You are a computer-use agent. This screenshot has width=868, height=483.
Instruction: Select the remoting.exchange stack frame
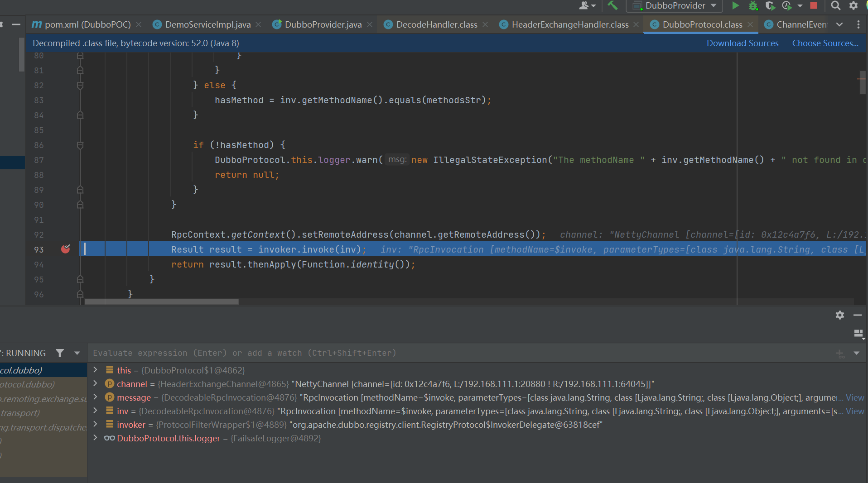pyautogui.click(x=43, y=399)
